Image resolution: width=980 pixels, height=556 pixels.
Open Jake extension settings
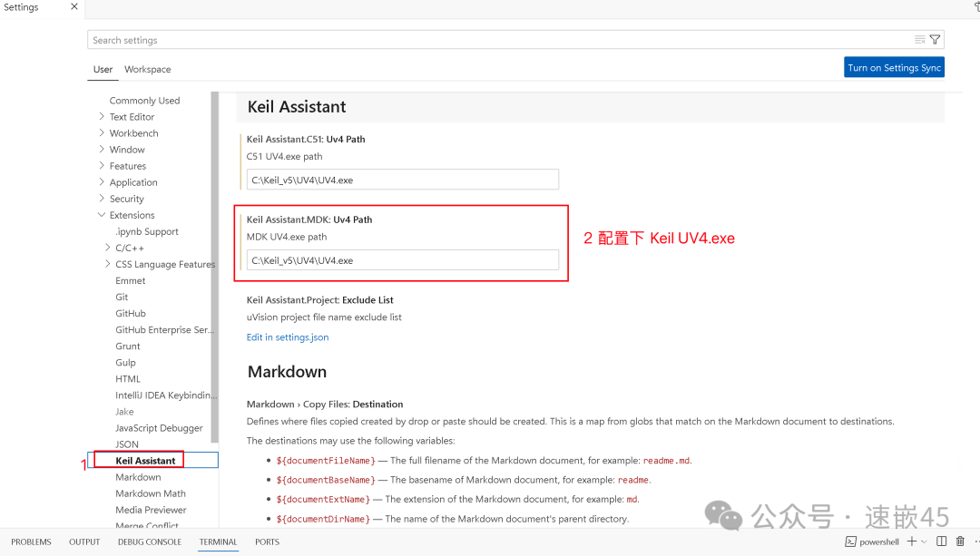coord(124,412)
